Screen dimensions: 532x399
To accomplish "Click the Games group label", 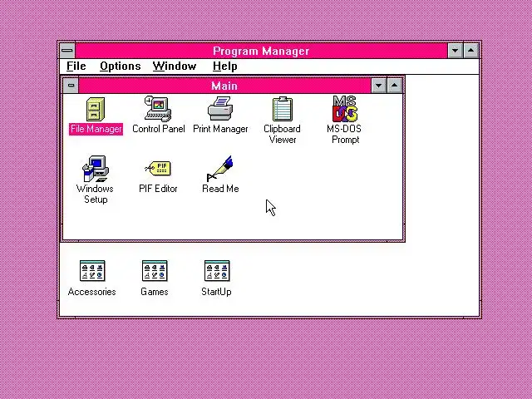I will [155, 292].
